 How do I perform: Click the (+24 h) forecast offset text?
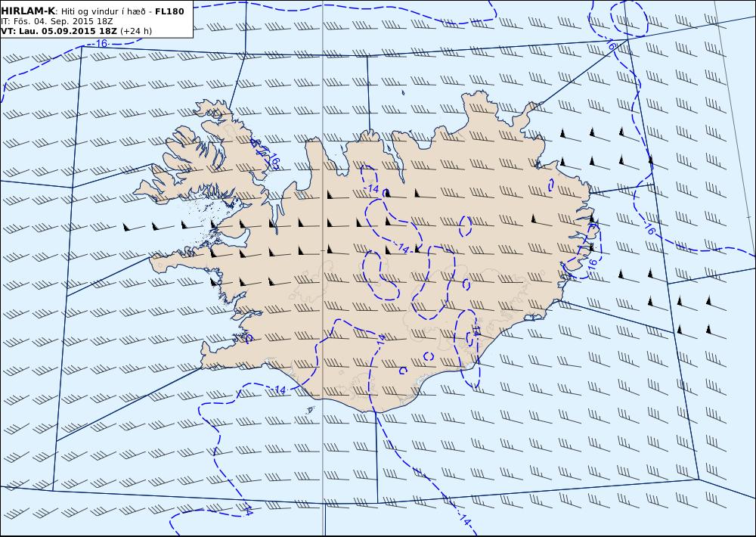pos(136,31)
